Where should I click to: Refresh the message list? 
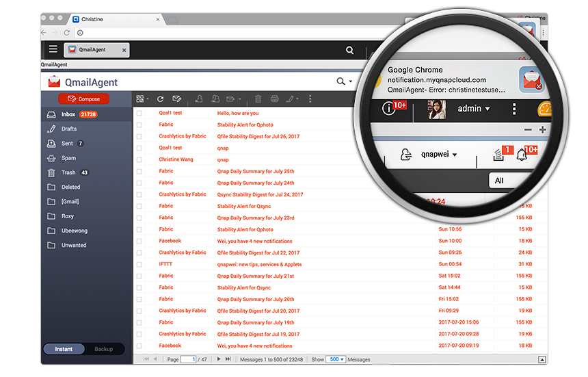point(160,99)
